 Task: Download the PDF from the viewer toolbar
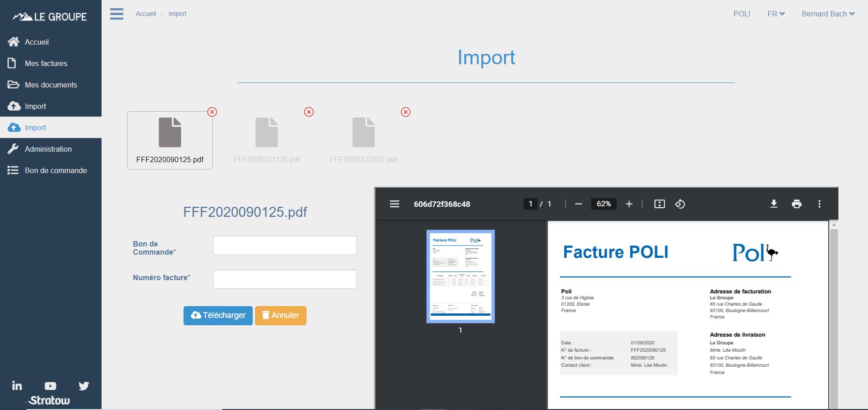pyautogui.click(x=774, y=204)
